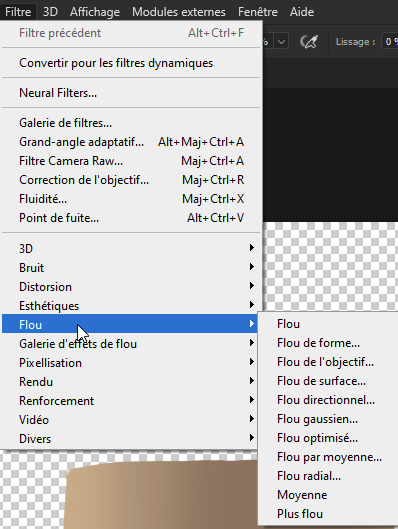Open the Filtre menu in menu bar
This screenshot has height=529, width=398.
click(18, 12)
